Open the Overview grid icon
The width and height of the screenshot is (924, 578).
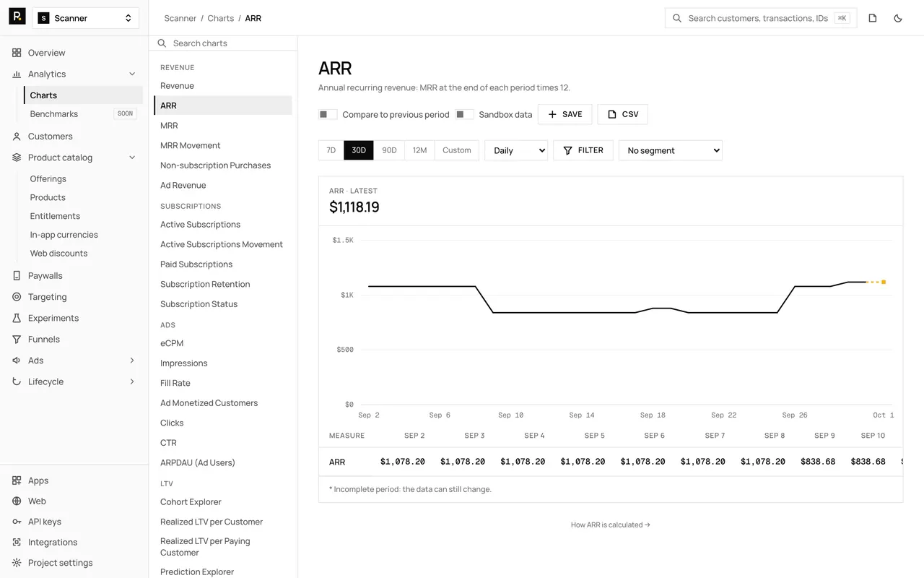point(17,53)
